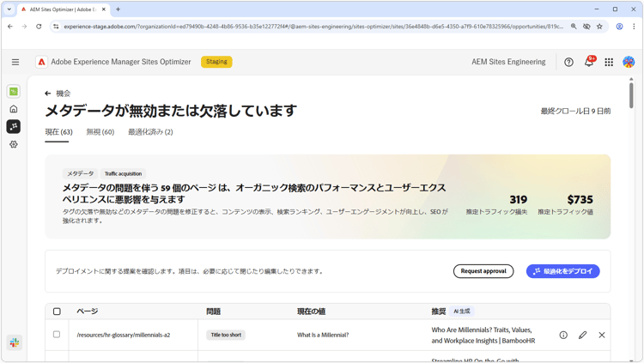Go to Home in the sidebar
Image resolution: width=644 pixels, height=363 pixels.
coord(14,109)
